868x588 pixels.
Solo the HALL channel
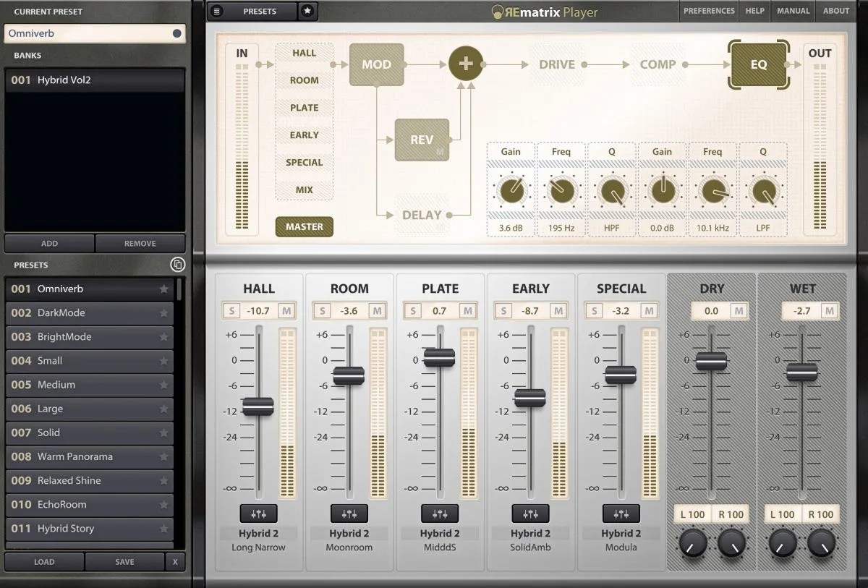click(x=231, y=311)
